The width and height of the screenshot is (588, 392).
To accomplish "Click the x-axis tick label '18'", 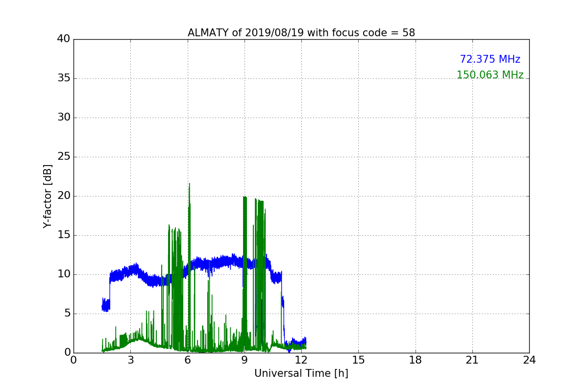I will click(416, 360).
